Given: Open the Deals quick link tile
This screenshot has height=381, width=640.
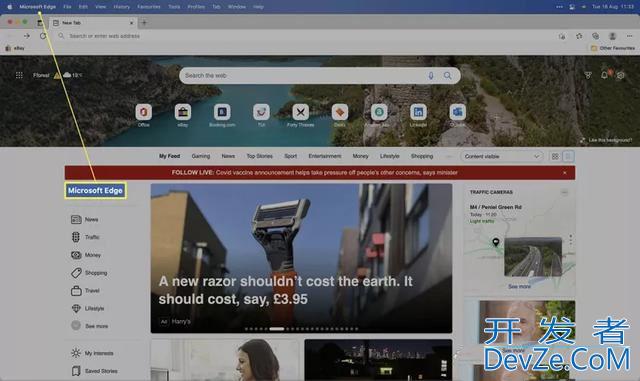Looking at the screenshot, I should point(340,112).
